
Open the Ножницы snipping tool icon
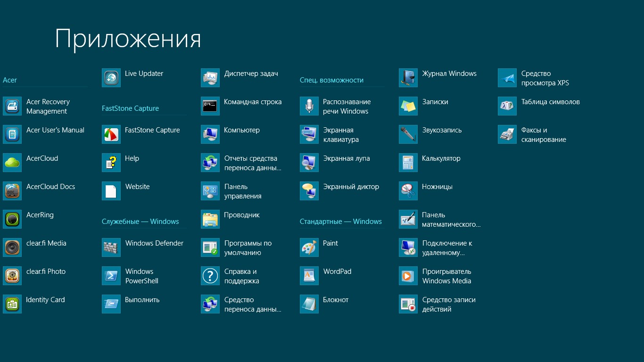[408, 191]
